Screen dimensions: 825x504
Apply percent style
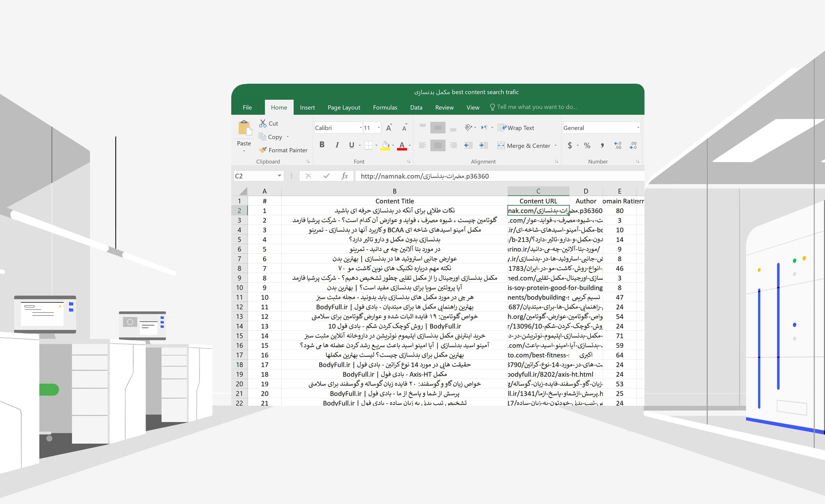coord(587,145)
